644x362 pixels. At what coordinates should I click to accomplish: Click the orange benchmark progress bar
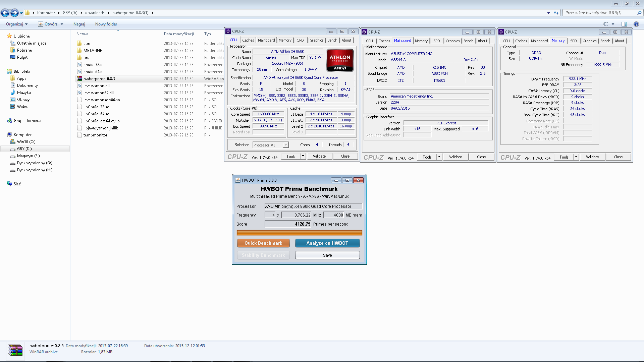299,233
